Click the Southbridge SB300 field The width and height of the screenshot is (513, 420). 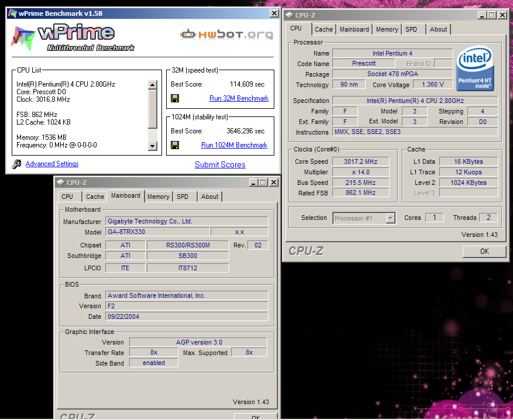click(188, 256)
